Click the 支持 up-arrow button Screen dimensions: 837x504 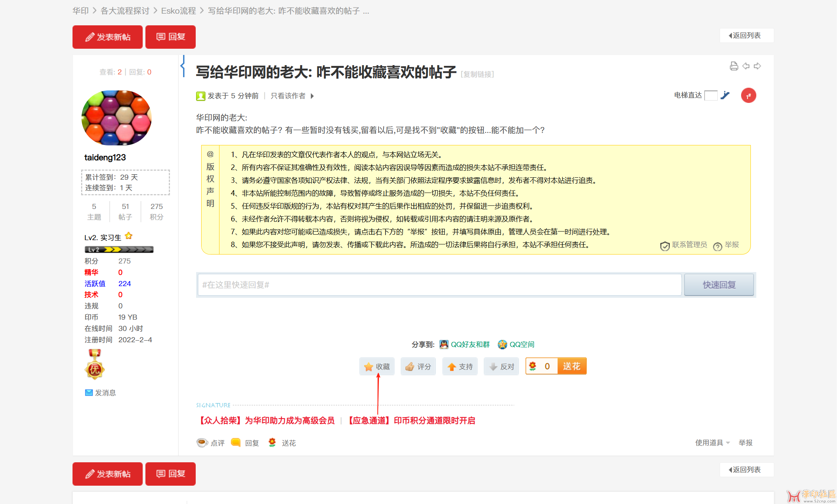click(x=460, y=366)
